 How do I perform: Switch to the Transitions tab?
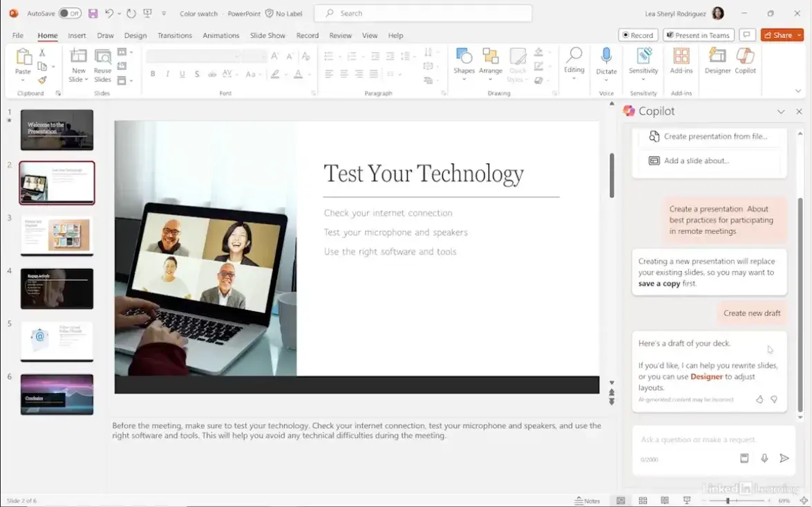tap(174, 35)
